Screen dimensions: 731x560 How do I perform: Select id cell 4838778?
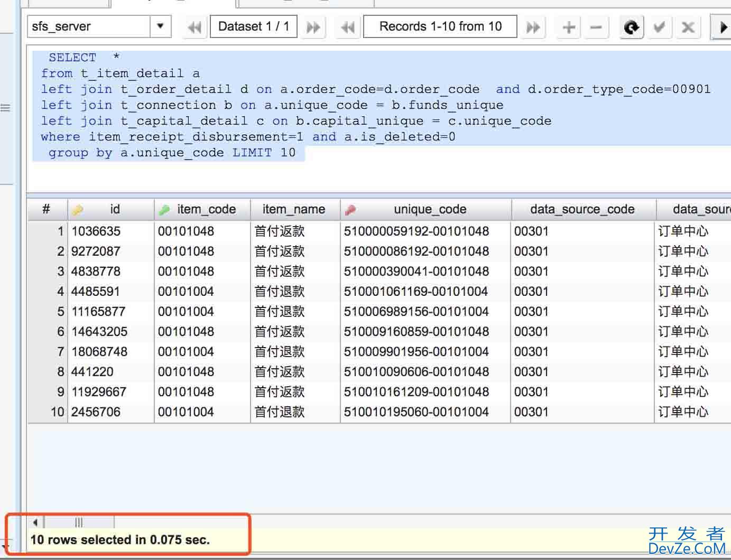tap(111, 272)
